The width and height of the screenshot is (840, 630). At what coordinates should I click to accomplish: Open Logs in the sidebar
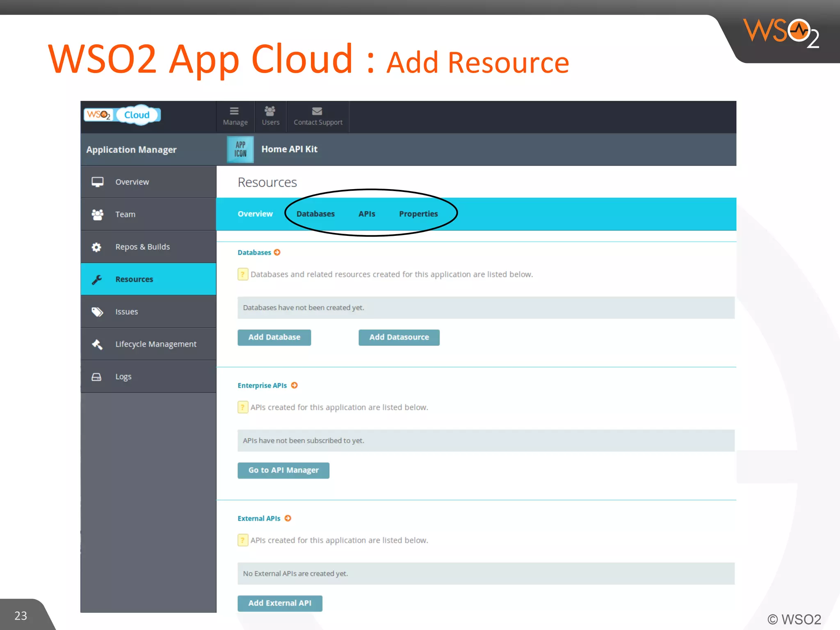(148, 376)
